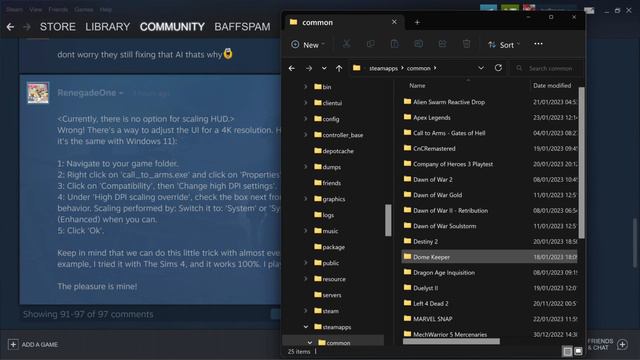Click steamapps in the address breadcrumb
This screenshot has height=360, width=640.
(x=383, y=68)
